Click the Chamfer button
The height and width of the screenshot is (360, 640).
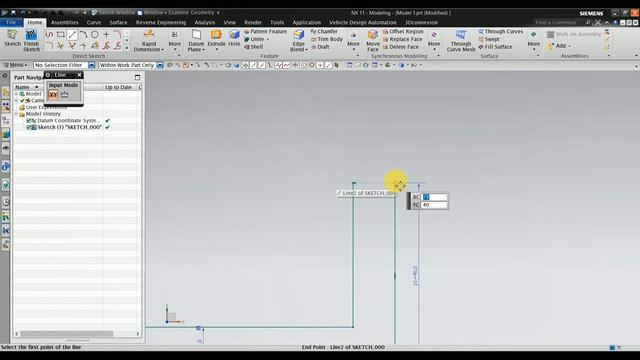pos(324,31)
